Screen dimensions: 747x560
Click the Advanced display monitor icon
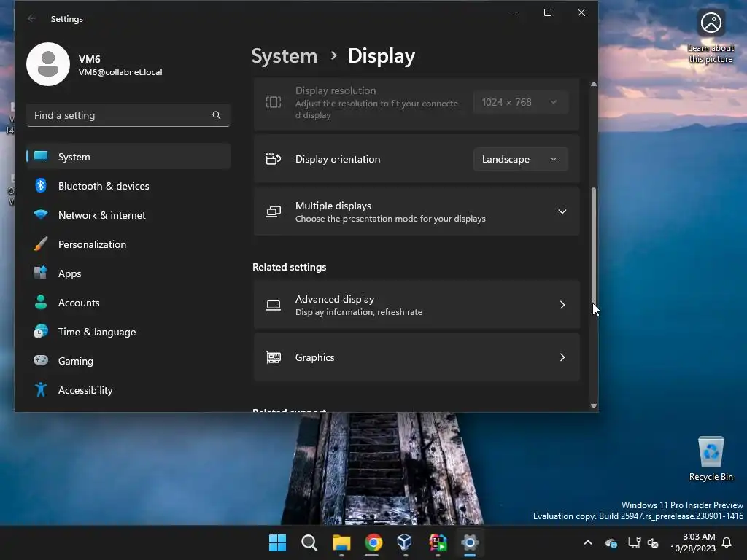tap(274, 305)
